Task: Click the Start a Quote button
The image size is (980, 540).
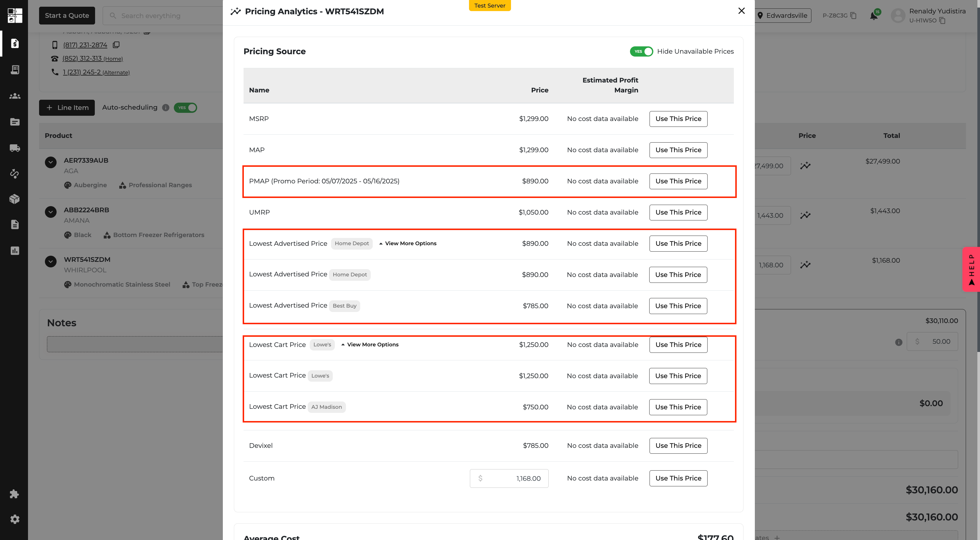Action: pos(67,15)
